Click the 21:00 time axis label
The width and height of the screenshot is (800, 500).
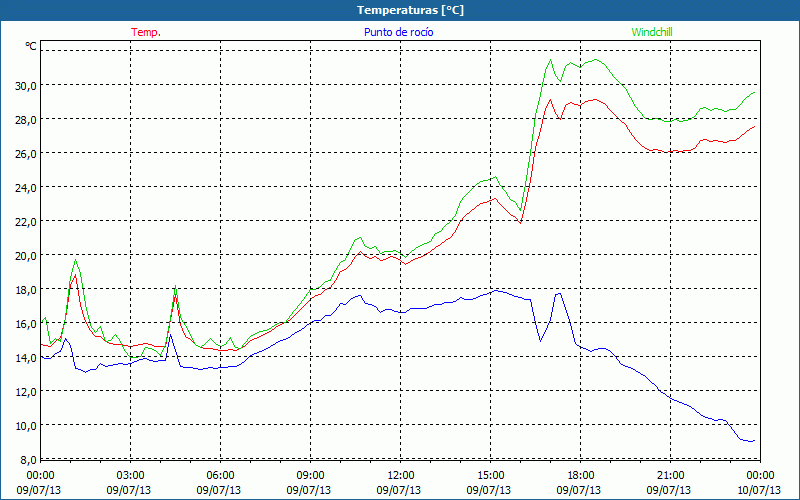coord(670,476)
